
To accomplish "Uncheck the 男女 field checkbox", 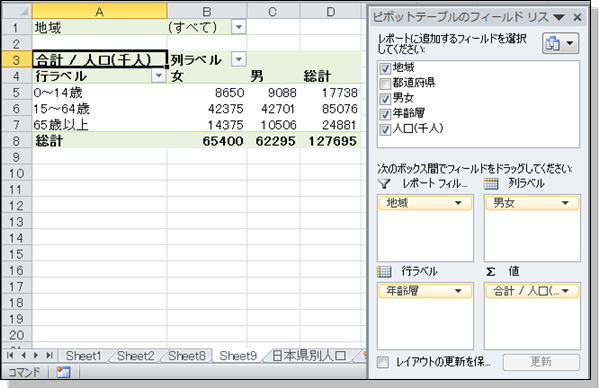I will [x=385, y=99].
